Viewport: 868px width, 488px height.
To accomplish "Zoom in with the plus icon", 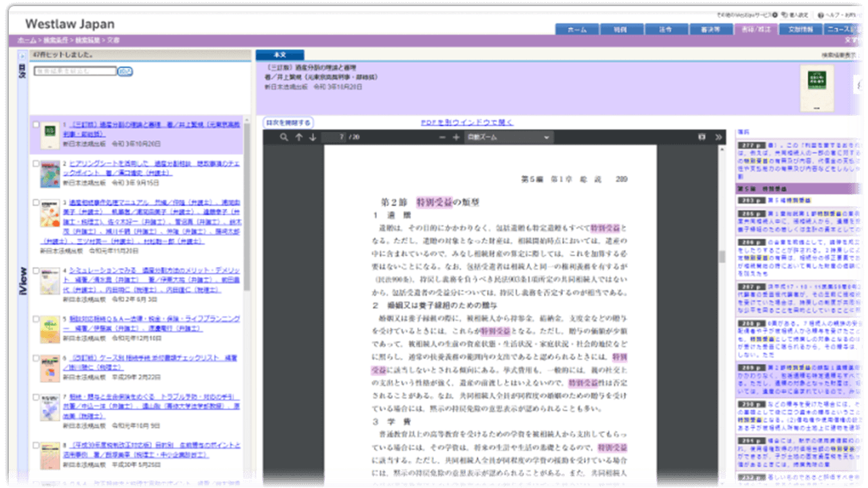I will [456, 137].
